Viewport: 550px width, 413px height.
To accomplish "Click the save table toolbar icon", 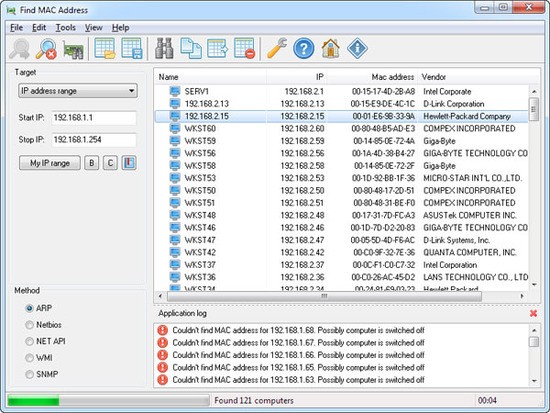I will pos(132,48).
